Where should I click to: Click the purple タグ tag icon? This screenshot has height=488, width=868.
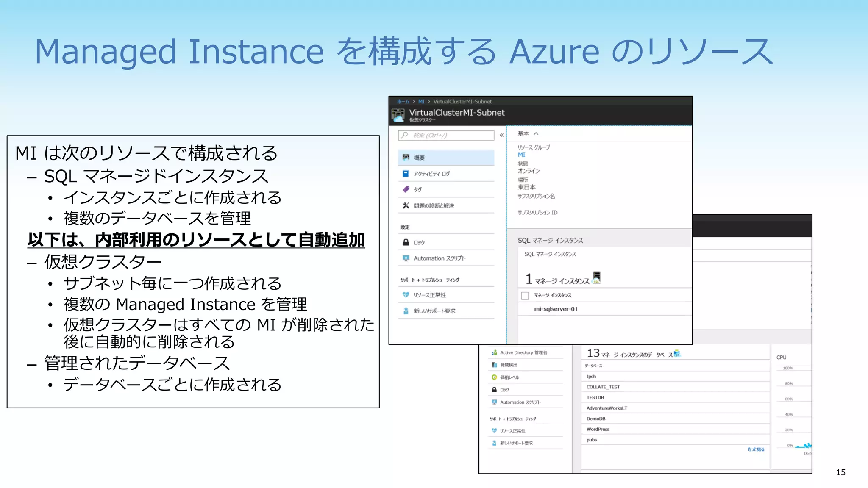[406, 189]
